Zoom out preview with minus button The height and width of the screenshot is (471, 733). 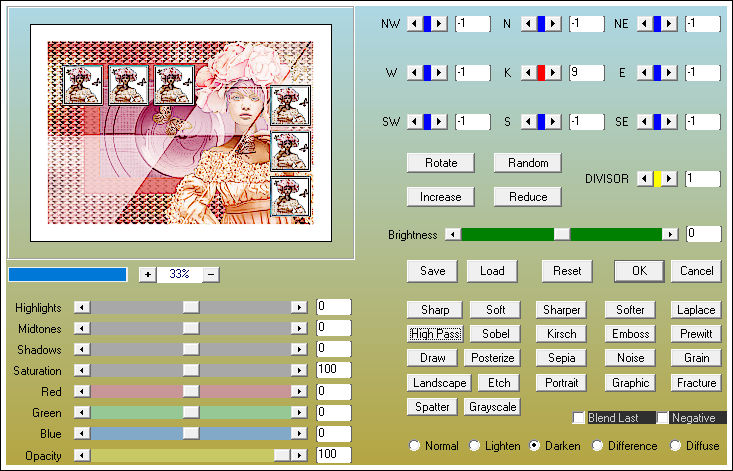(211, 274)
